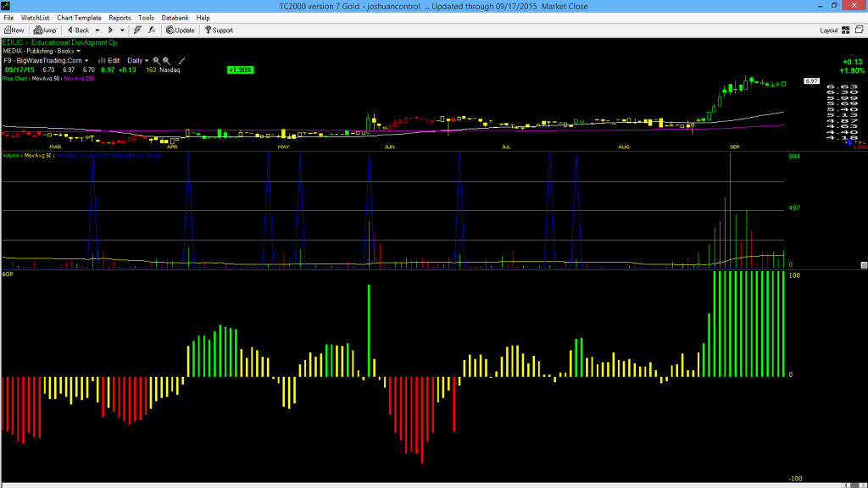Open the Daily time frame dropdown
Viewport: 868px width, 488px height.
pyautogui.click(x=138, y=60)
